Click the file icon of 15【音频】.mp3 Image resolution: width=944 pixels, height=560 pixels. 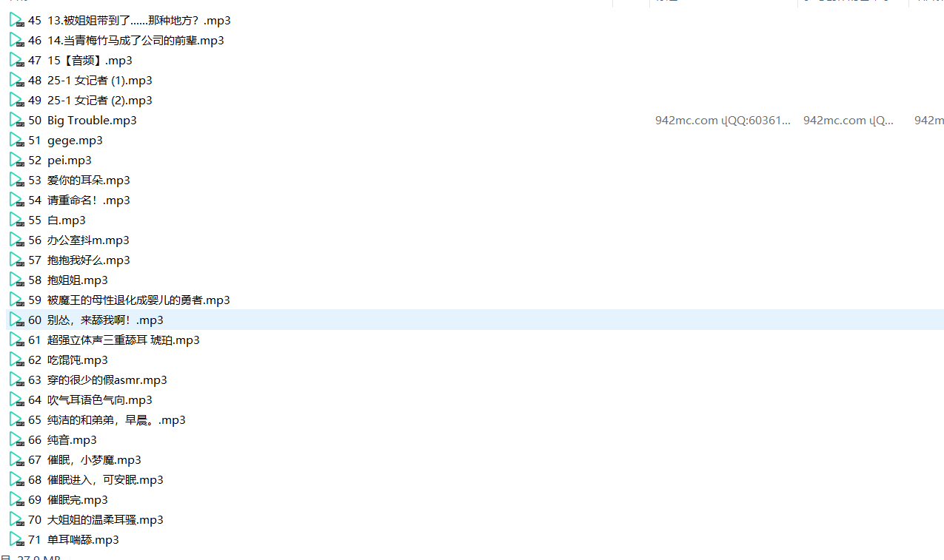coord(16,60)
